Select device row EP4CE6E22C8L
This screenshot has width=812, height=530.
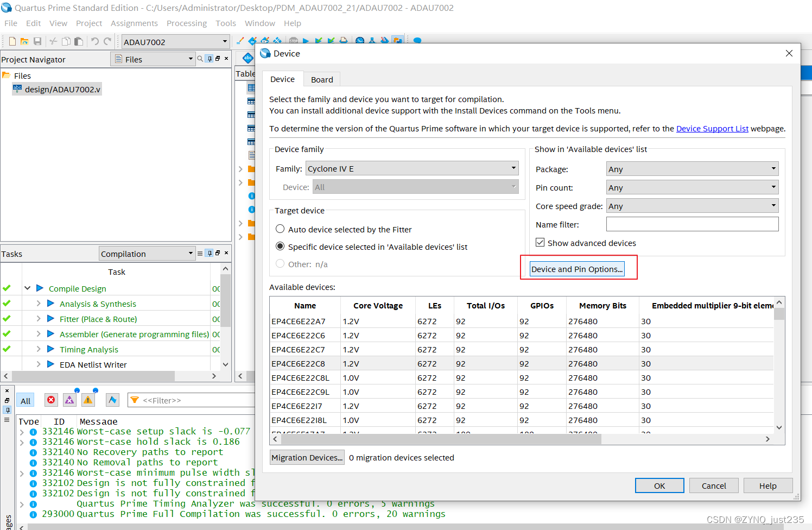tap(521, 377)
